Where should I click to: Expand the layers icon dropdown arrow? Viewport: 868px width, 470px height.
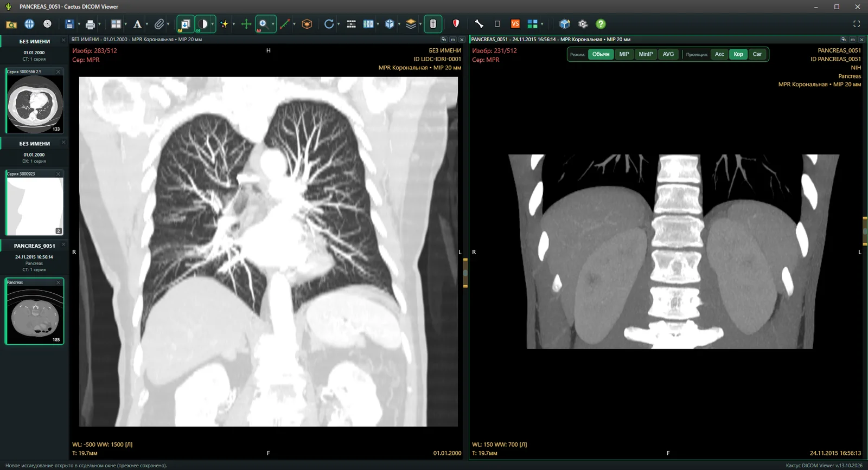point(420,24)
